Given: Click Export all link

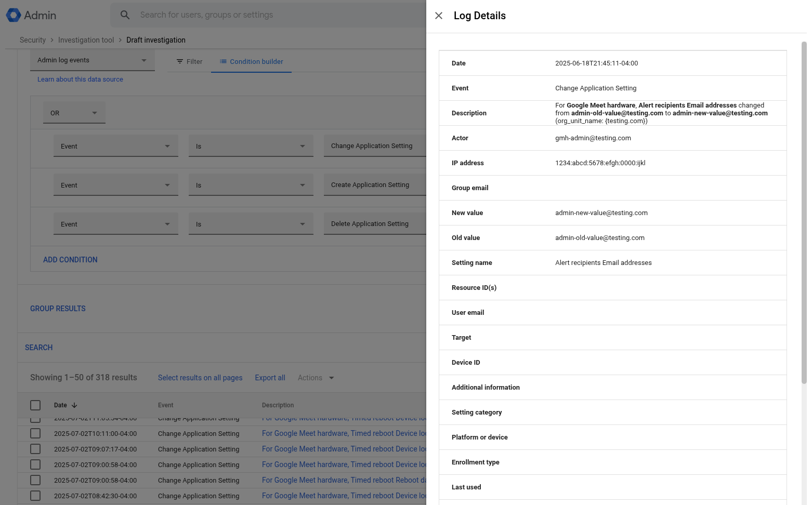Looking at the screenshot, I should point(270,378).
